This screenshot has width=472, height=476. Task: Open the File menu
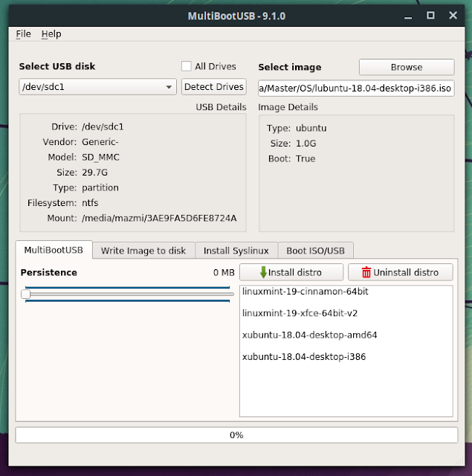[x=23, y=34]
